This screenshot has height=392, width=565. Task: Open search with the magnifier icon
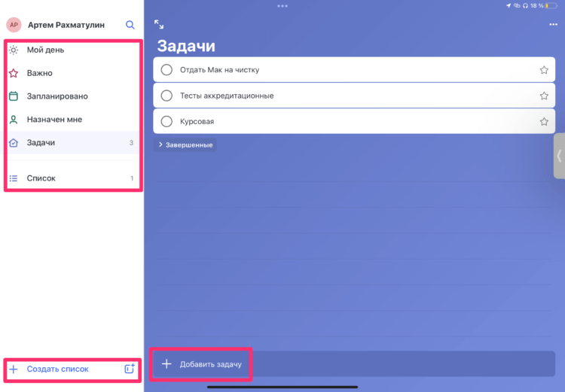coord(130,25)
